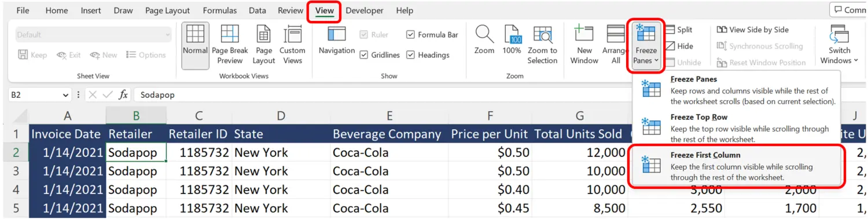Click the insert function fx icon
The height and width of the screenshot is (219, 868).
tap(123, 94)
